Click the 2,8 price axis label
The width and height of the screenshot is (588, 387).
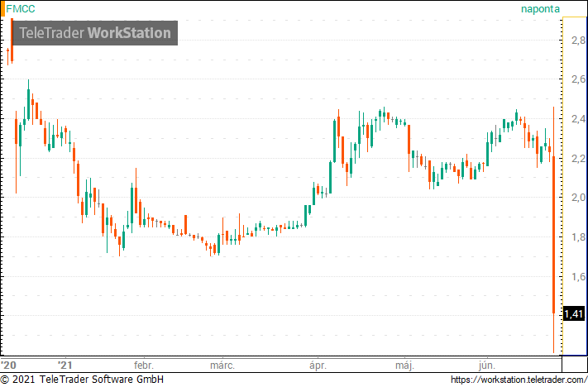click(x=578, y=40)
